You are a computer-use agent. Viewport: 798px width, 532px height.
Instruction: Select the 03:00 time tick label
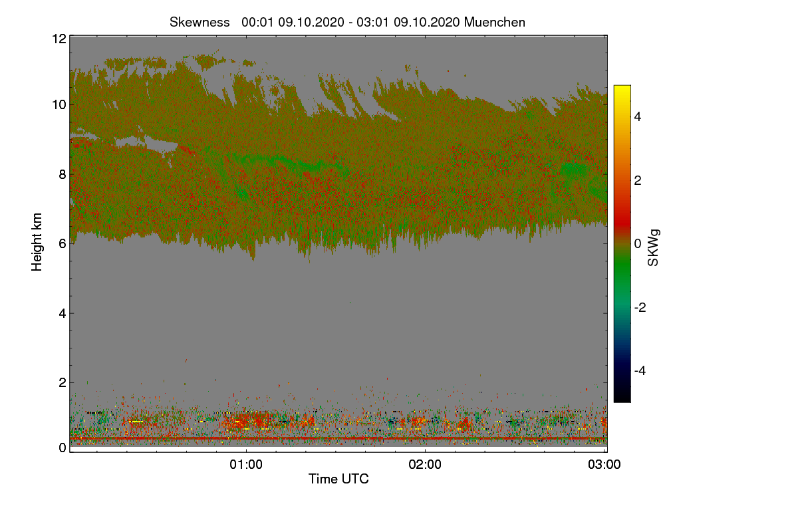(604, 465)
